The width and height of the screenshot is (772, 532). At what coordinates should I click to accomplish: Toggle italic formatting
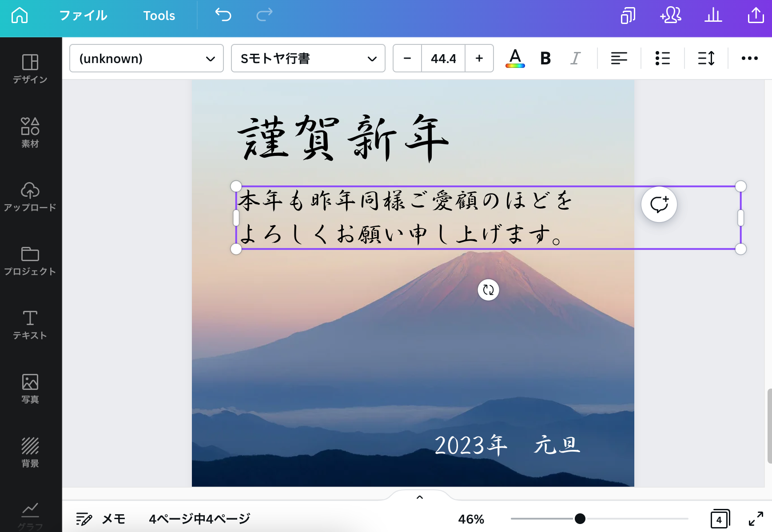(575, 58)
